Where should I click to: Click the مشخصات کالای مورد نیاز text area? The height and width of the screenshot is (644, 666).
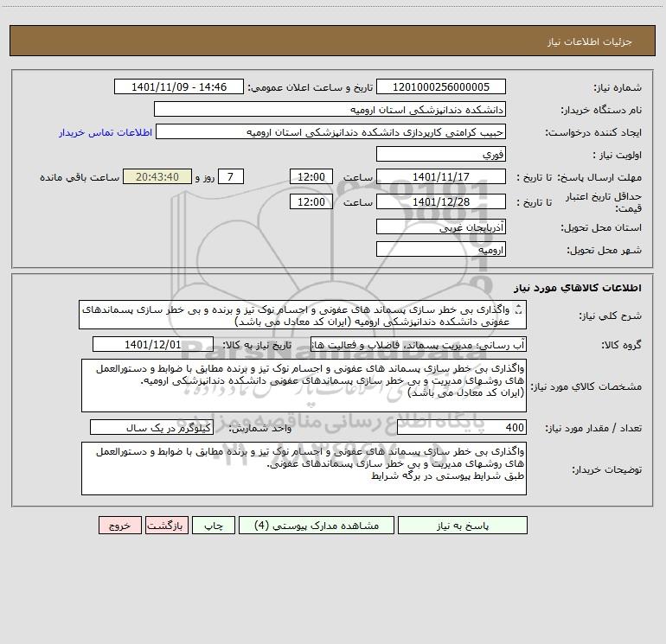pyautogui.click(x=304, y=386)
